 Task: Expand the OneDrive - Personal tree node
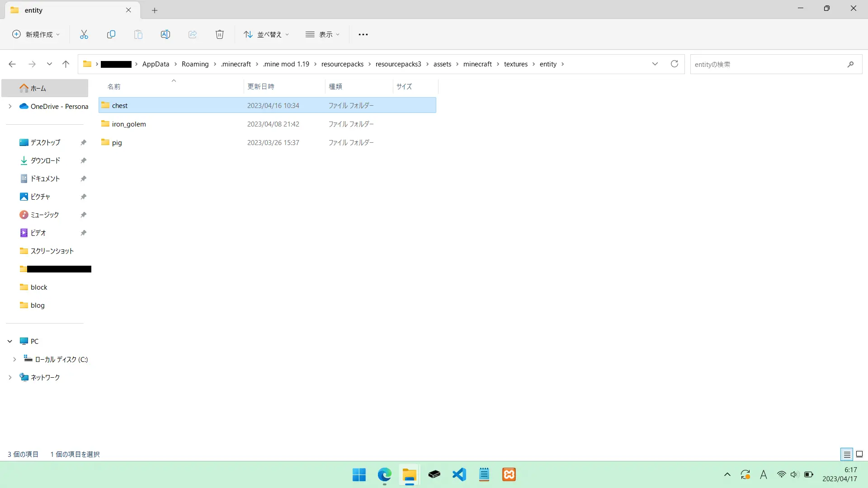tap(10, 107)
